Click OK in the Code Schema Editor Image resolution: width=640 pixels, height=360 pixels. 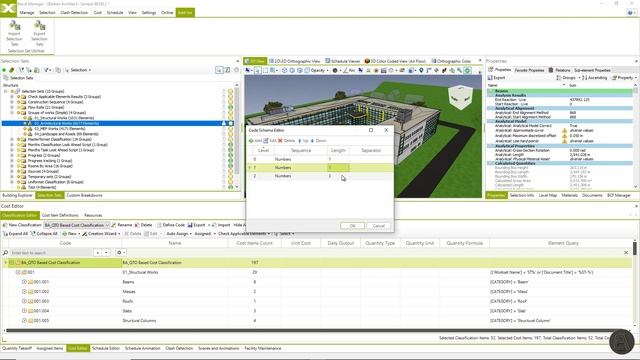[x=352, y=226]
